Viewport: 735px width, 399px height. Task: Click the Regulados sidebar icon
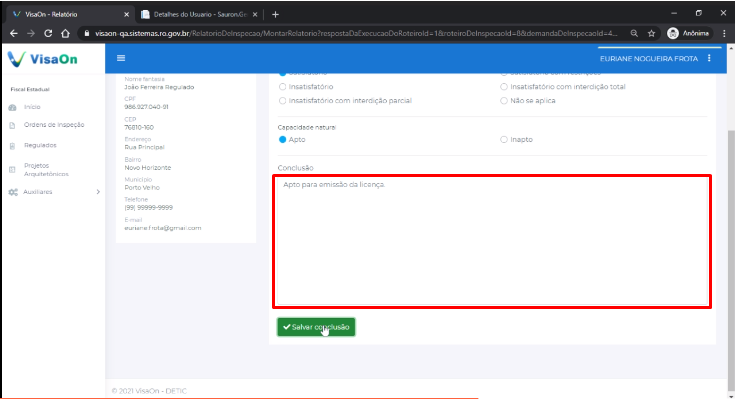click(13, 146)
